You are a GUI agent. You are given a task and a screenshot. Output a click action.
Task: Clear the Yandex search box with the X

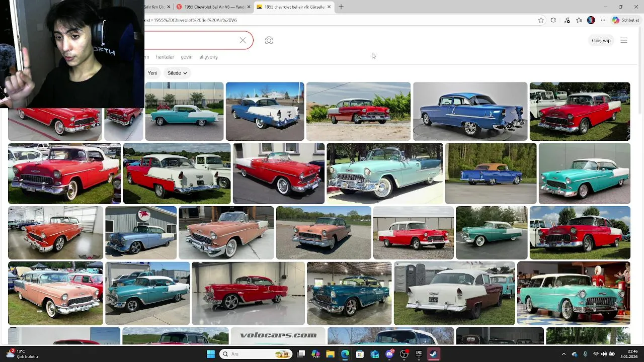pyautogui.click(x=243, y=40)
